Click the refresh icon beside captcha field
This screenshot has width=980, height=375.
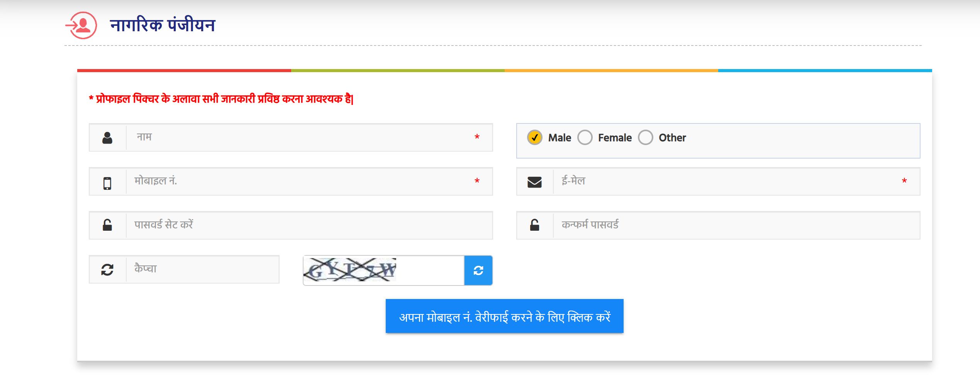tap(107, 269)
